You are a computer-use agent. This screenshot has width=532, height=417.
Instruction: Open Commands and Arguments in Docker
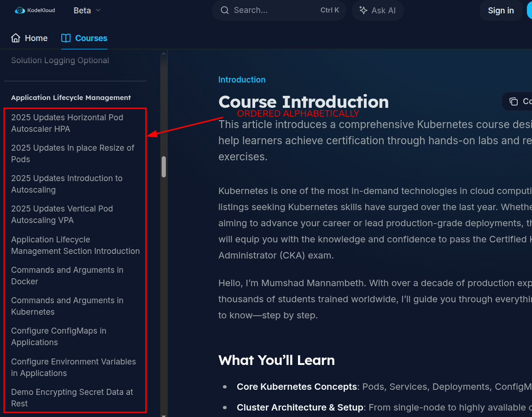[67, 276]
